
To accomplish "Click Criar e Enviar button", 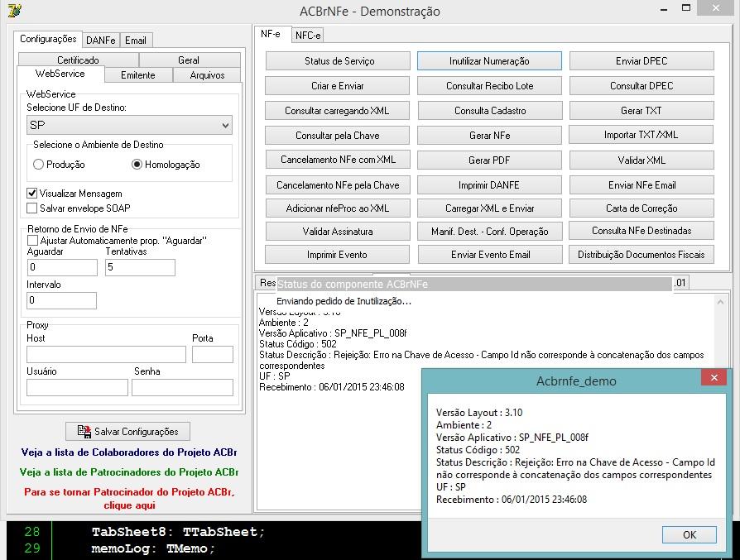I will tap(338, 86).
